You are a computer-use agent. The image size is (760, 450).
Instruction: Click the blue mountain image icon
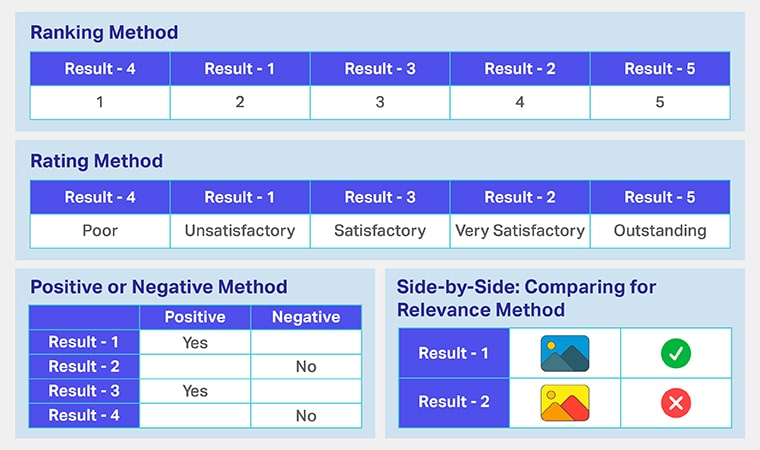click(x=565, y=353)
